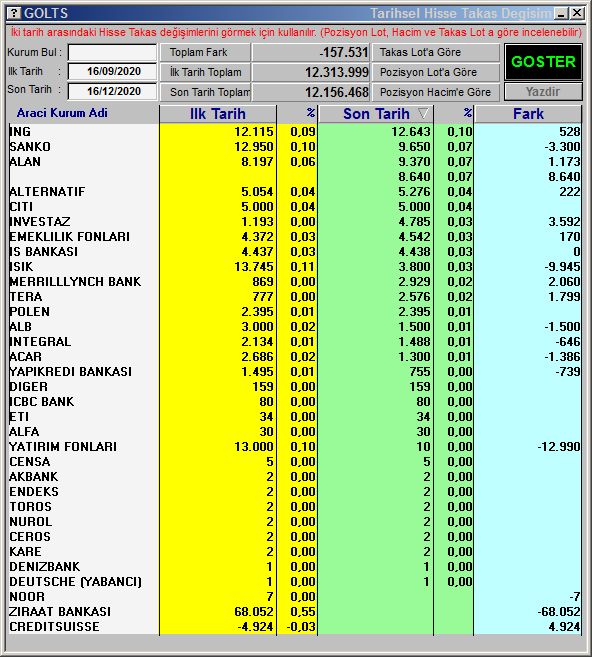Select the YATIRIM FONLARI row
Viewport: 592px width, 657px height.
[295, 447]
